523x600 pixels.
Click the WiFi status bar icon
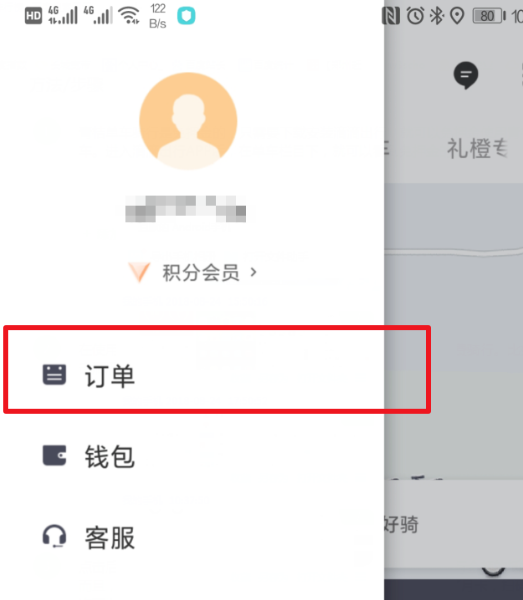click(x=129, y=16)
